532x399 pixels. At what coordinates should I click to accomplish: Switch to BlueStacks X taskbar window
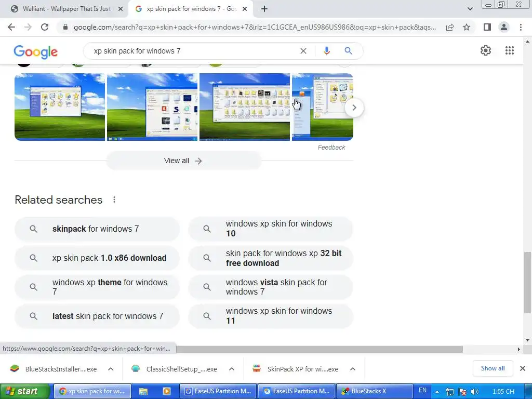click(x=375, y=391)
